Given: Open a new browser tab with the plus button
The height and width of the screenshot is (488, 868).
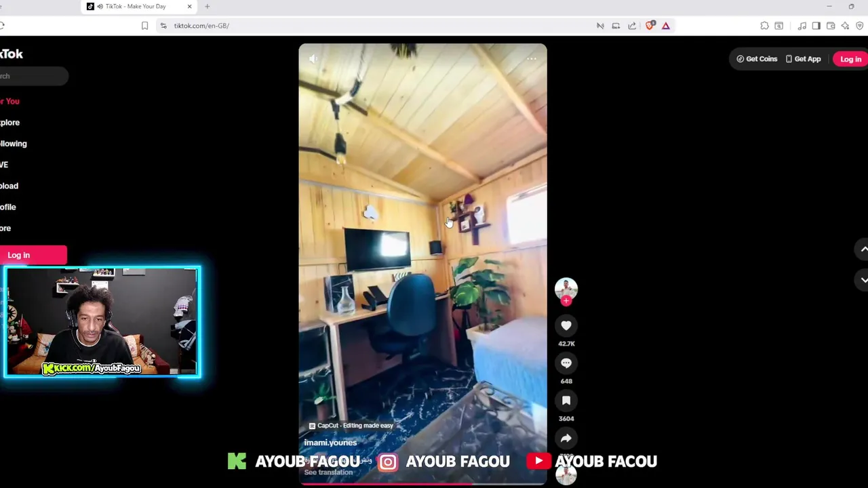Looking at the screenshot, I should (208, 6).
